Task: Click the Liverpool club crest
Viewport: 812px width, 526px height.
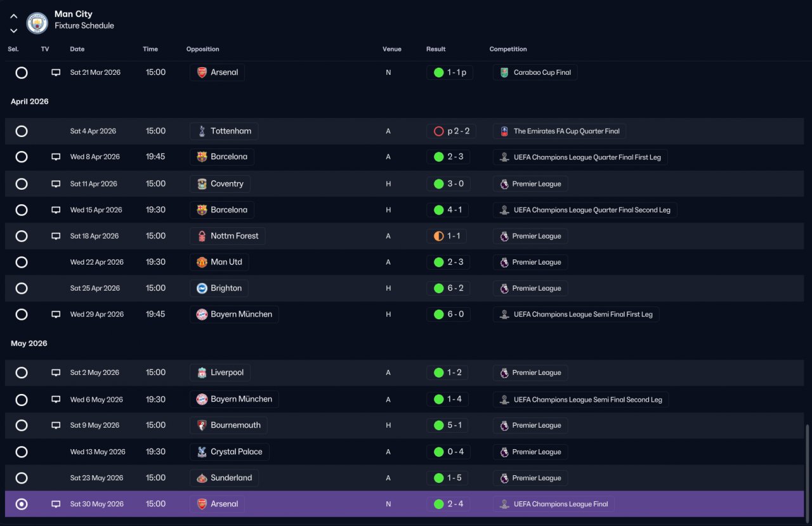Action: click(x=202, y=372)
